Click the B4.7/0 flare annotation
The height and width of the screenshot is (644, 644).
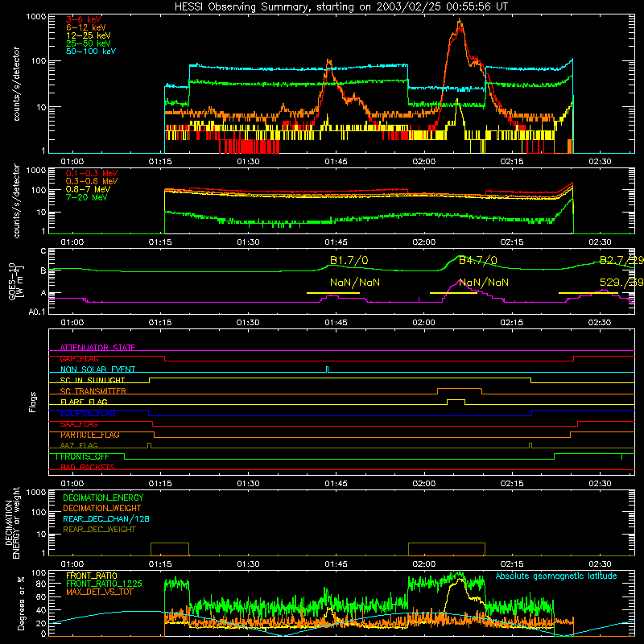click(x=477, y=260)
